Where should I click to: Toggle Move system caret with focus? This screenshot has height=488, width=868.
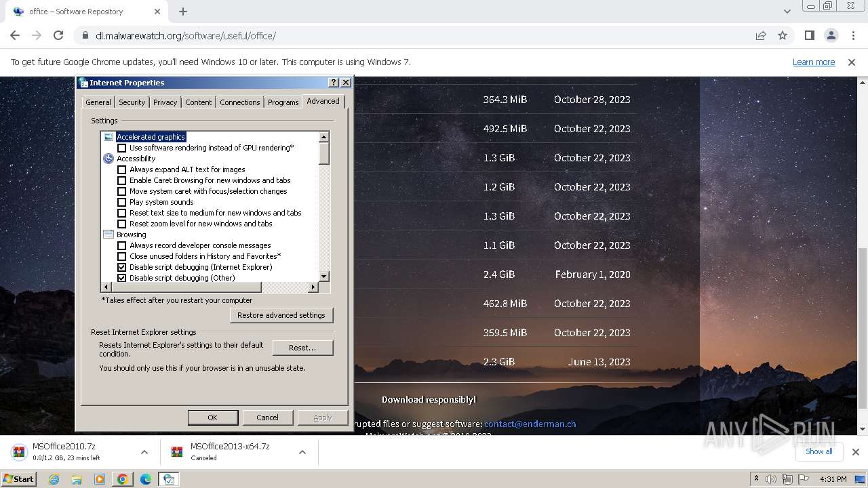point(122,191)
